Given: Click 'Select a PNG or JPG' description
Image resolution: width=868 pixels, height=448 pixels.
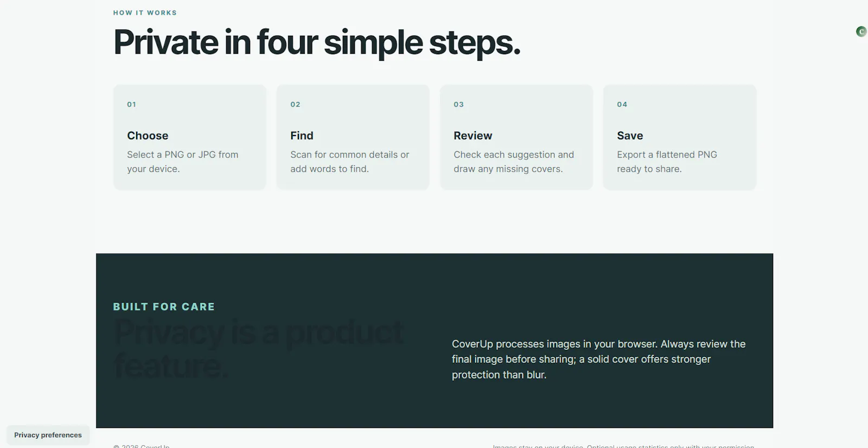Looking at the screenshot, I should pos(183,162).
